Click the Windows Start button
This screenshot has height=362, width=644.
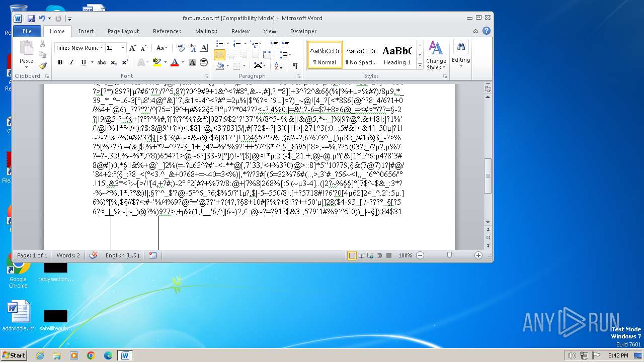coord(14,355)
